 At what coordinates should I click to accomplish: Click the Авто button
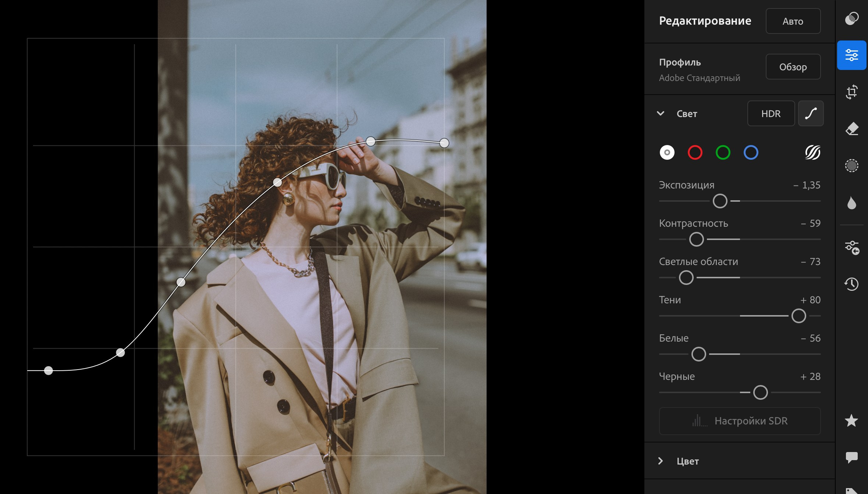pyautogui.click(x=793, y=21)
